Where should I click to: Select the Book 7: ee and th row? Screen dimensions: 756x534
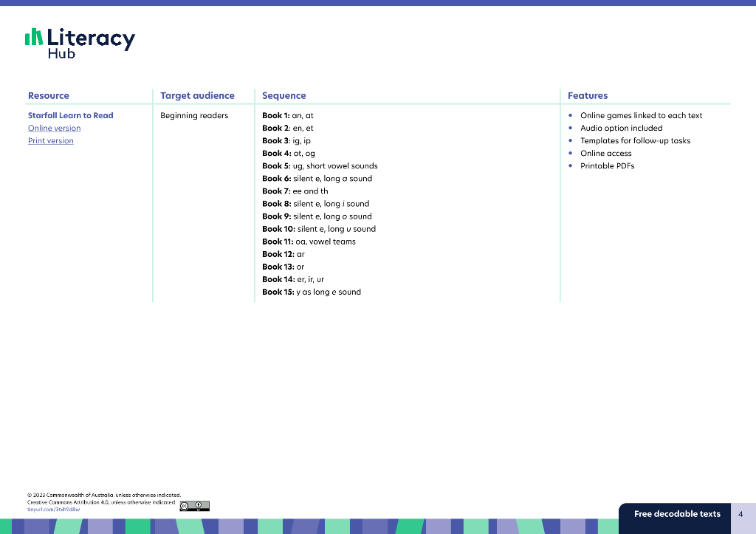[x=295, y=191]
